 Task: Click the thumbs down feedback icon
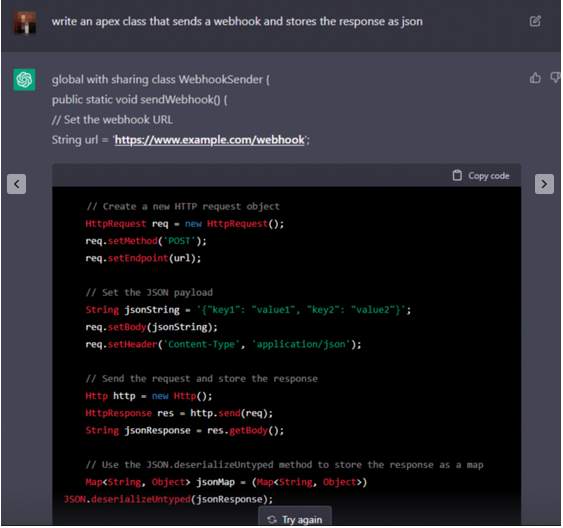[555, 78]
